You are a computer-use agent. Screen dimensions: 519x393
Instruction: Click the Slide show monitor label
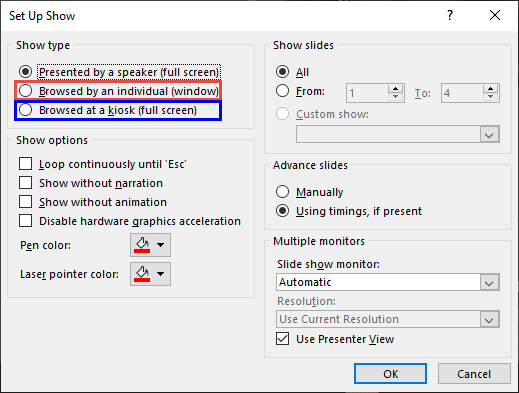[328, 264]
